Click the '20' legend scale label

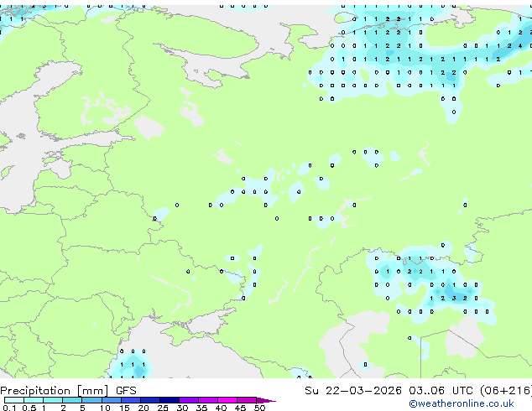tap(143, 408)
